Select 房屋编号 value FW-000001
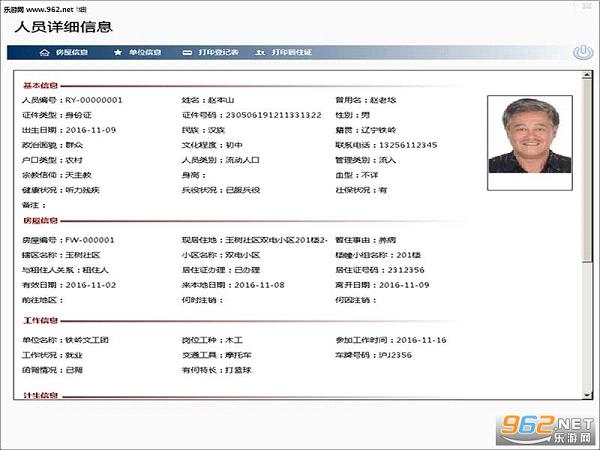Image resolution: width=600 pixels, height=450 pixels. pyautogui.click(x=90, y=240)
